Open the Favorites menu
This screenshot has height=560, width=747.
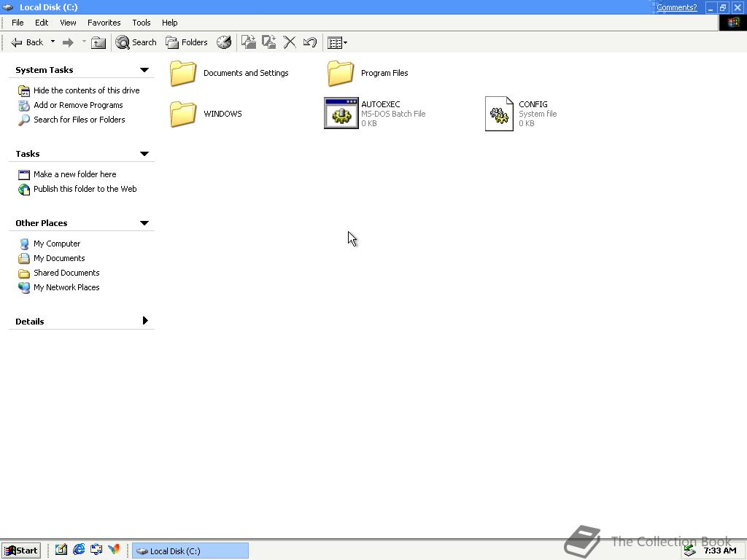[x=104, y=23]
